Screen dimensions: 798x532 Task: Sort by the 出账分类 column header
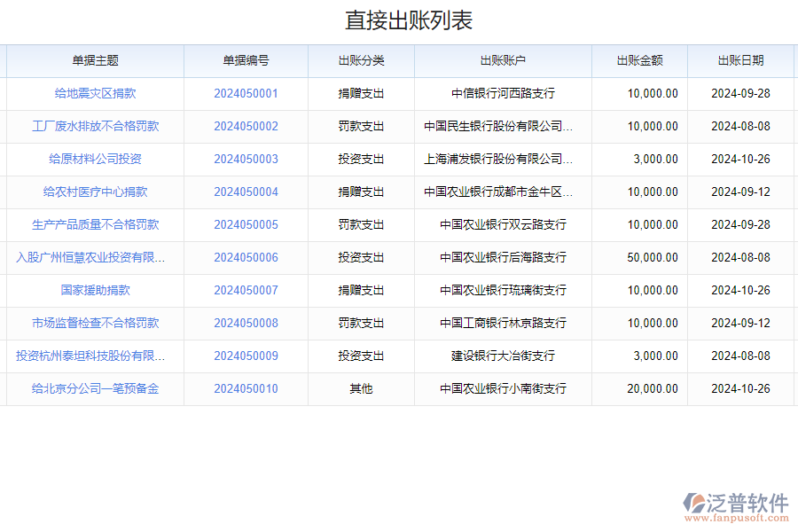[x=361, y=60]
